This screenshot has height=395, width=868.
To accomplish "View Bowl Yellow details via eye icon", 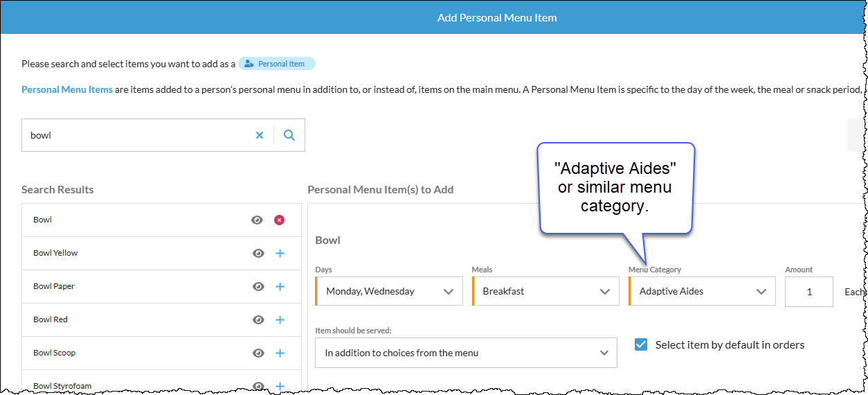I will (x=258, y=253).
